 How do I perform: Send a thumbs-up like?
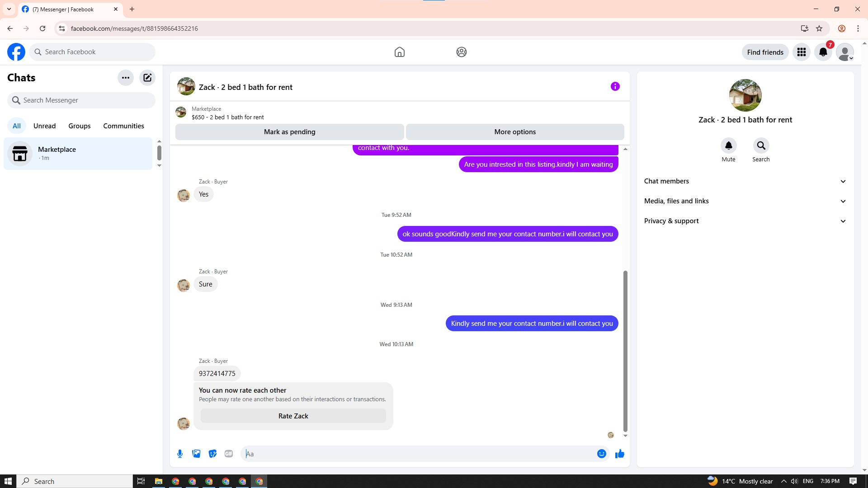[x=619, y=454]
